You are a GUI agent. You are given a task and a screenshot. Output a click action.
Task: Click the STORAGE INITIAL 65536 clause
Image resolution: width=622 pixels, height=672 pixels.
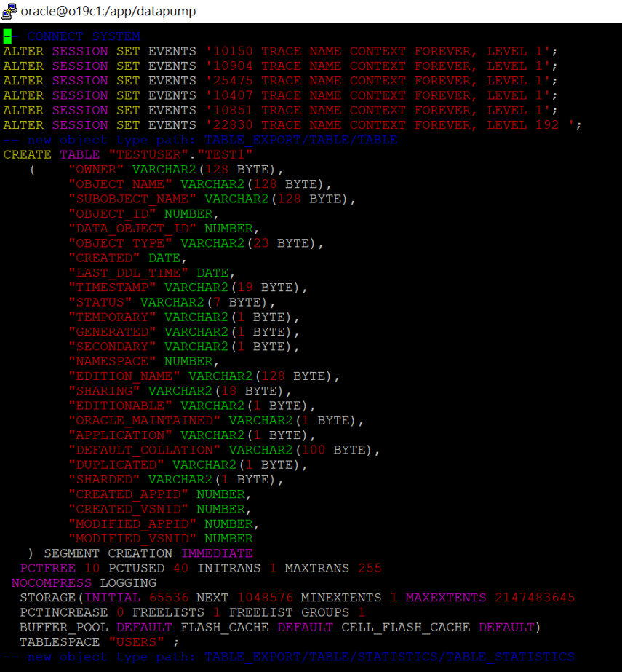click(x=109, y=597)
